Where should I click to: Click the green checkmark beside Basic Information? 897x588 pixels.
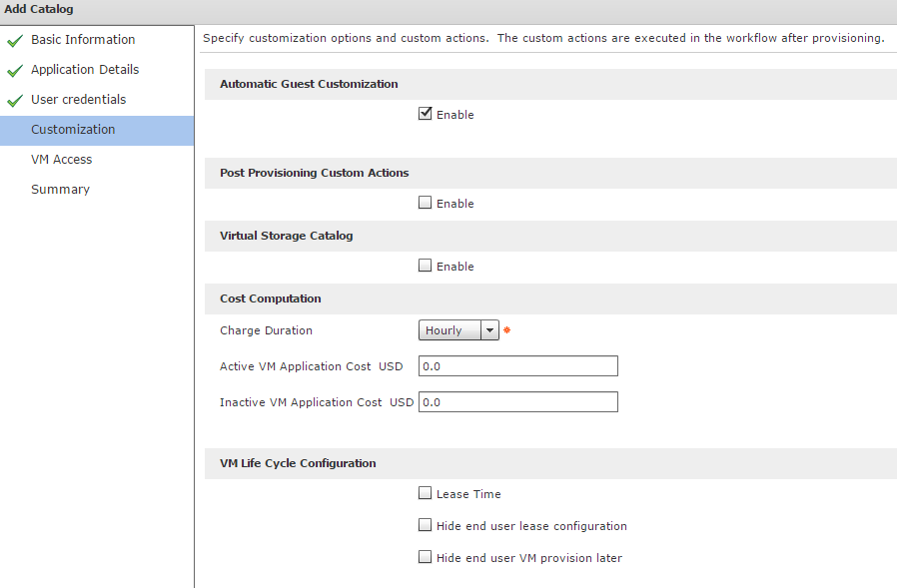(14, 41)
